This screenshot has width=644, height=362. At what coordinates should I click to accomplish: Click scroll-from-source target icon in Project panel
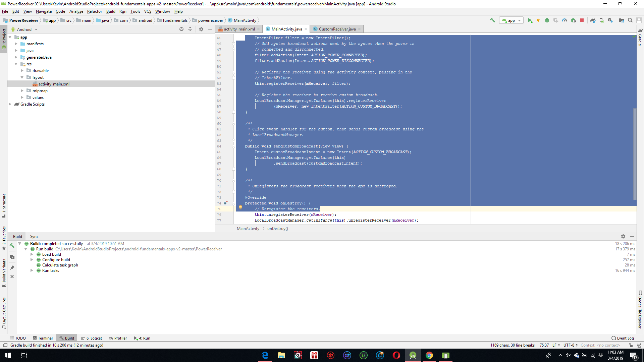pos(181,29)
